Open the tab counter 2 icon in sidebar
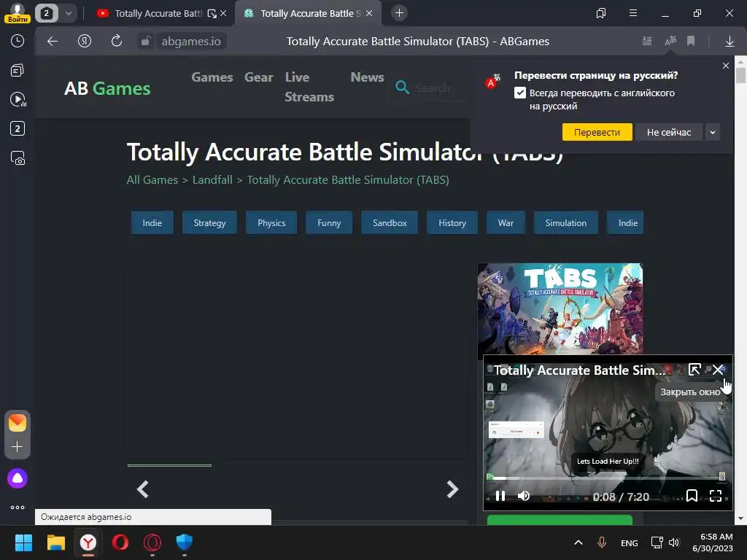The height and width of the screenshot is (560, 747). click(x=18, y=128)
